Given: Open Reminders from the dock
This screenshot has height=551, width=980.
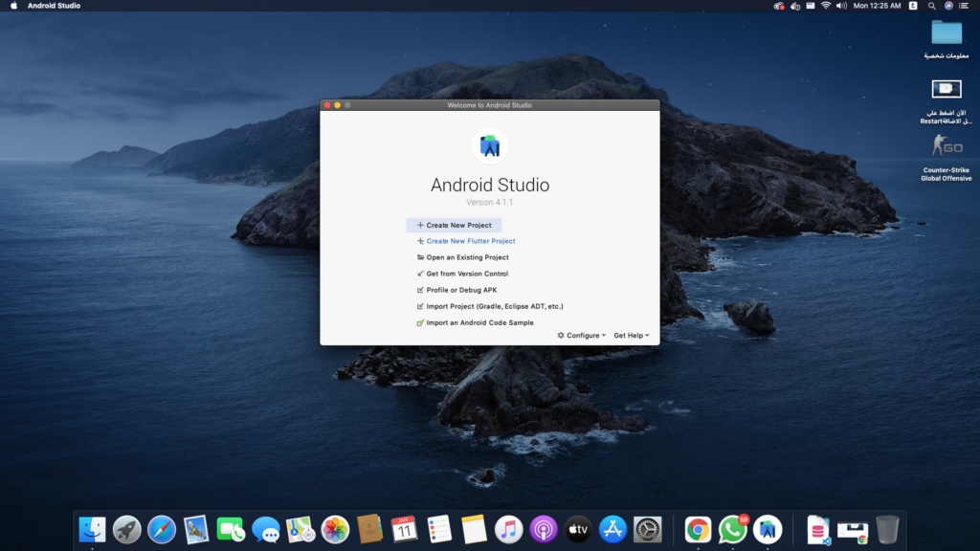Looking at the screenshot, I should pyautogui.click(x=439, y=530).
